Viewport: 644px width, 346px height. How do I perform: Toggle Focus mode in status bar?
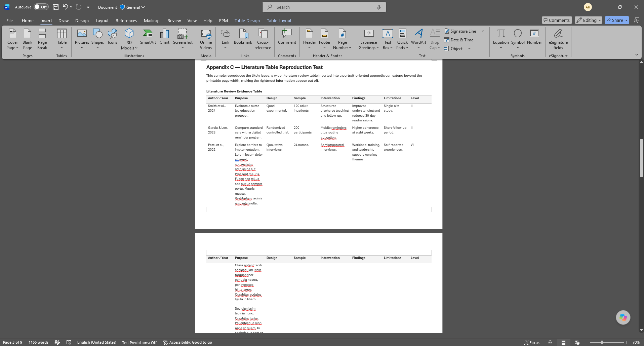click(x=531, y=342)
